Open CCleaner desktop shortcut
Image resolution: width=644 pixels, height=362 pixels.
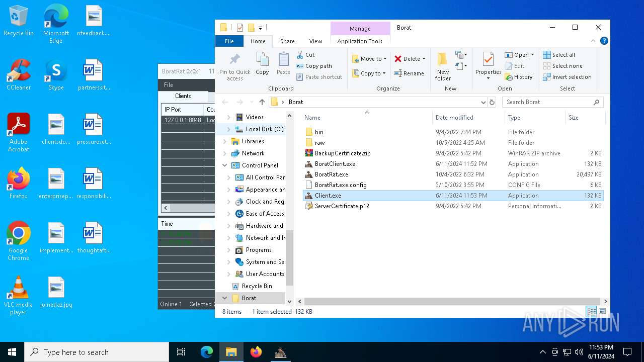point(19,75)
